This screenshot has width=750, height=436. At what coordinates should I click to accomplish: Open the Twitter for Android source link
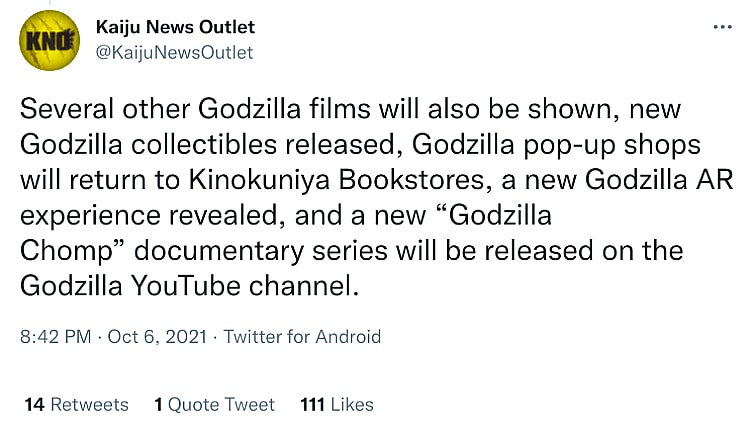coord(302,337)
